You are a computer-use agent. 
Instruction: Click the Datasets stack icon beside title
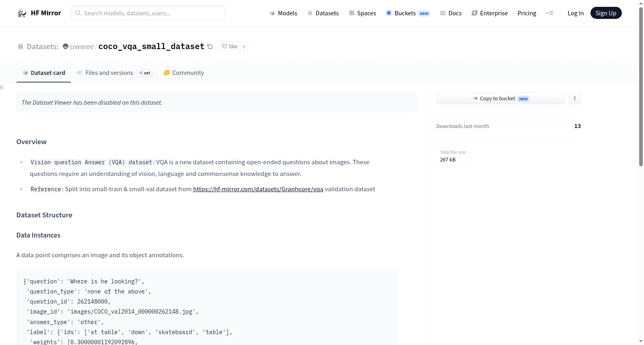21,46
